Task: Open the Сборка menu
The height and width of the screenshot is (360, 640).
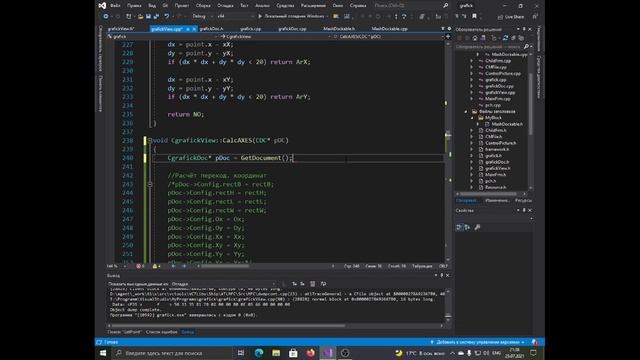Action: [x=203, y=6]
